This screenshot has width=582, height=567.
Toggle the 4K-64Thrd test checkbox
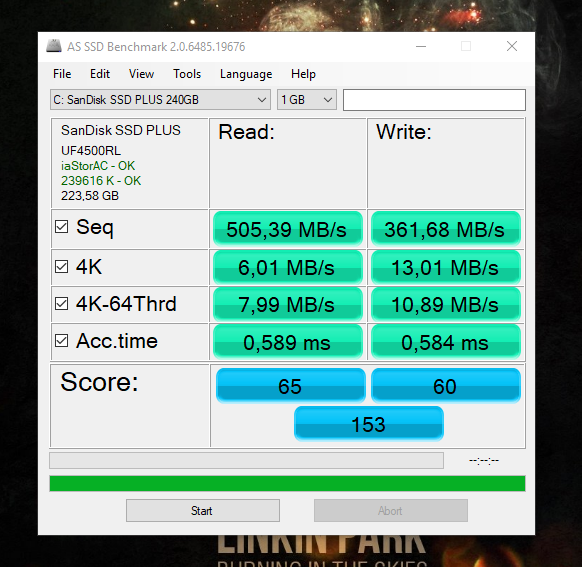click(x=62, y=304)
